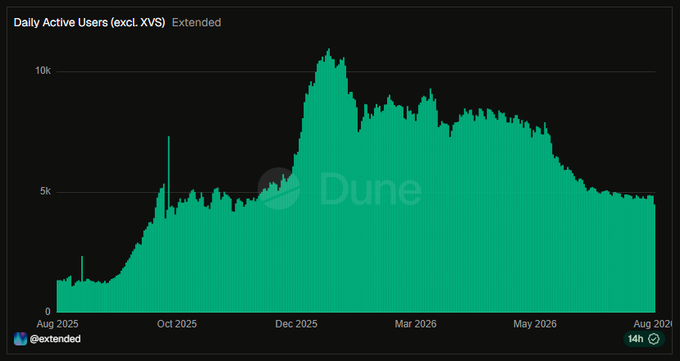Click the Extended label next to the title
This screenshot has height=361, width=680.
(196, 23)
